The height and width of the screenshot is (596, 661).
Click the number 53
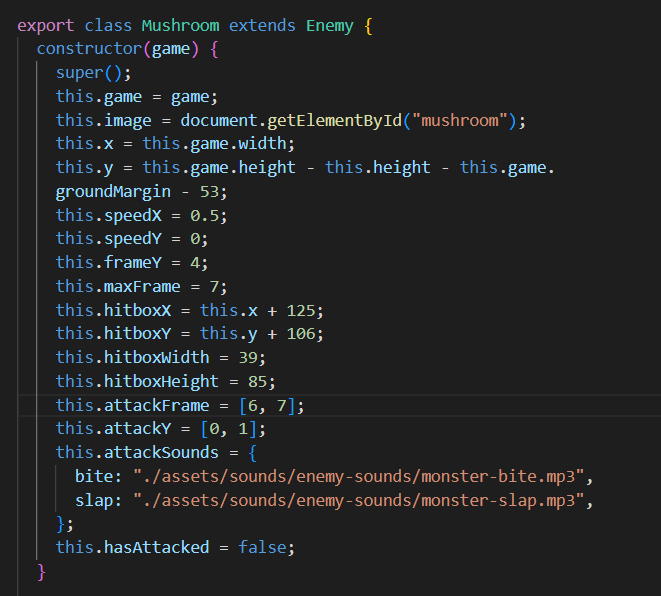click(x=209, y=192)
